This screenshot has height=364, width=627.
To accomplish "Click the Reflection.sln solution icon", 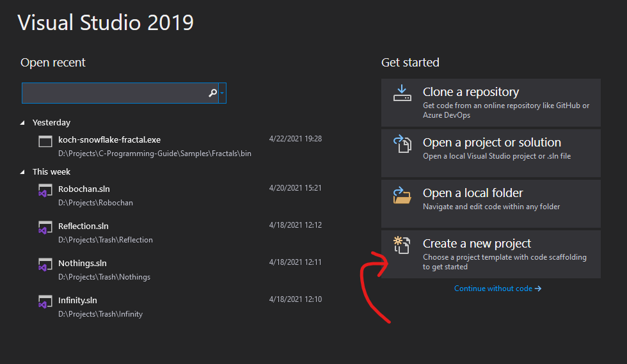I will click(45, 228).
